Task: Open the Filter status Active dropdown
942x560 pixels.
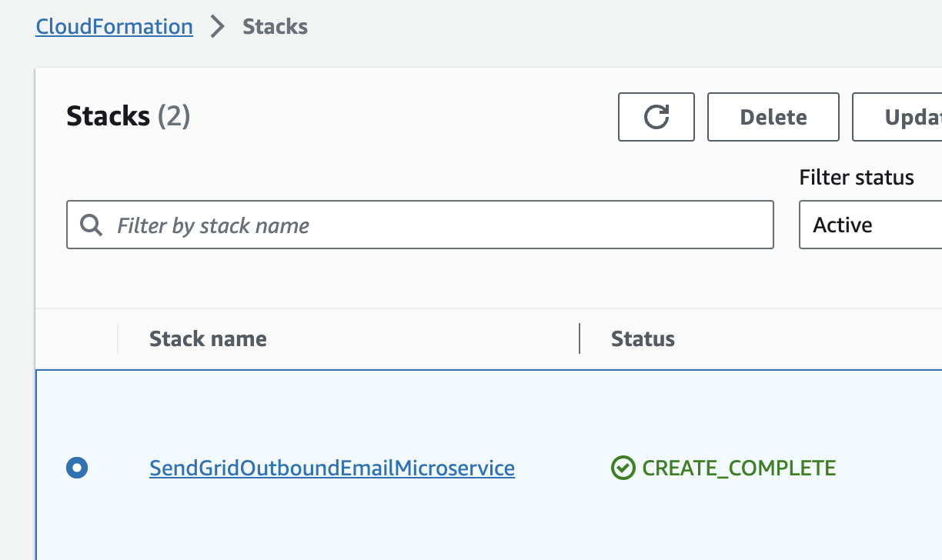Action: click(x=870, y=225)
